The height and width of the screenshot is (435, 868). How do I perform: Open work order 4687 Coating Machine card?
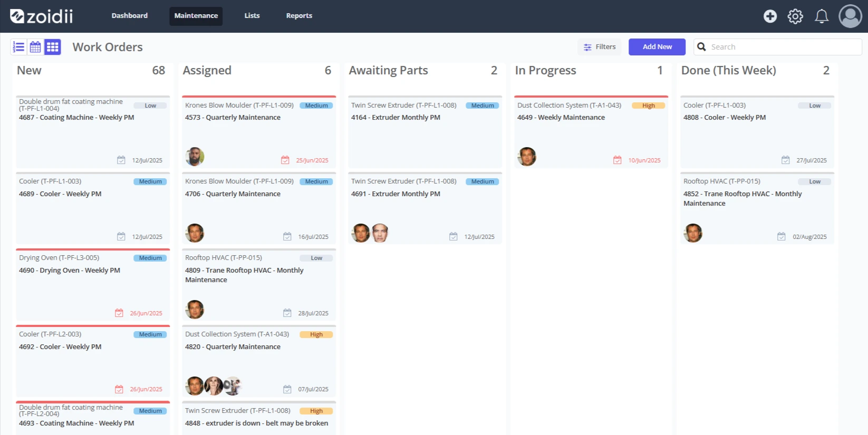(93, 132)
